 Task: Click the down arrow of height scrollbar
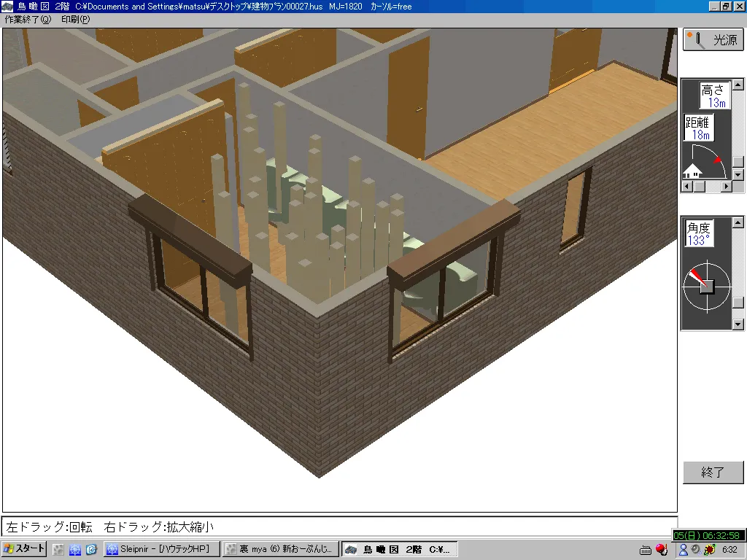738,175
